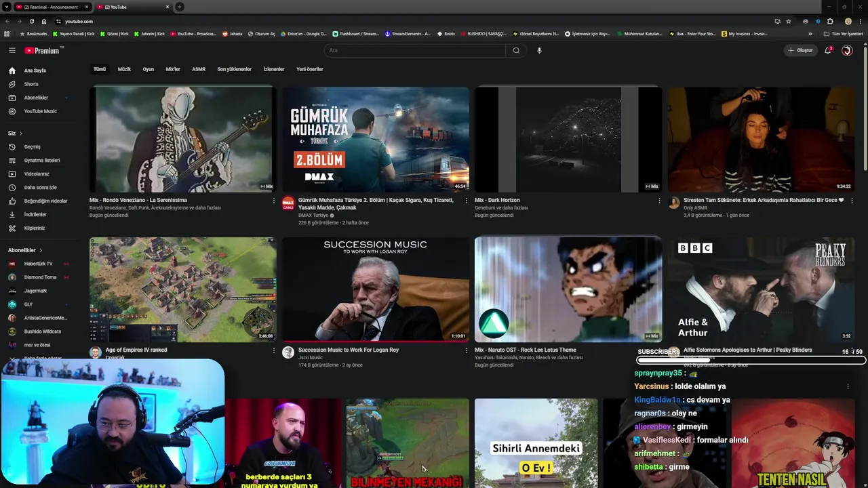Select the İzlenenler filter chip

[274, 69]
